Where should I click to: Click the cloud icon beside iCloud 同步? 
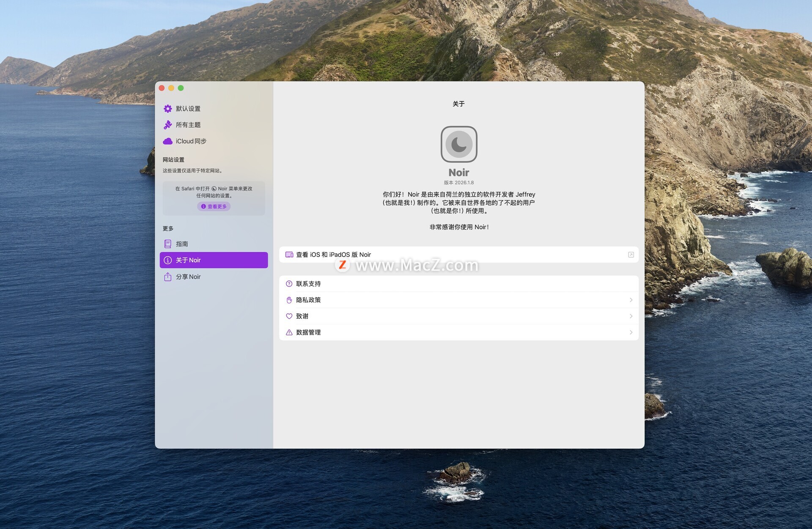tap(167, 141)
